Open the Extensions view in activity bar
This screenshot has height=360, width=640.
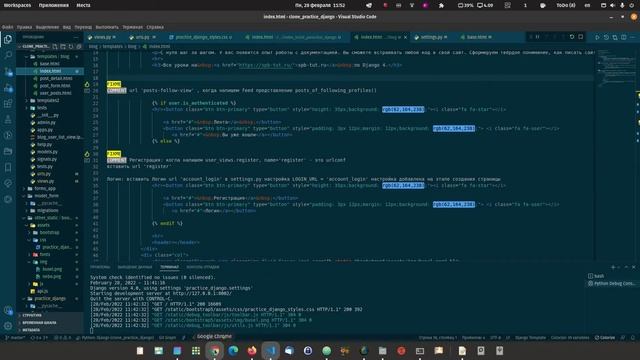[8, 104]
